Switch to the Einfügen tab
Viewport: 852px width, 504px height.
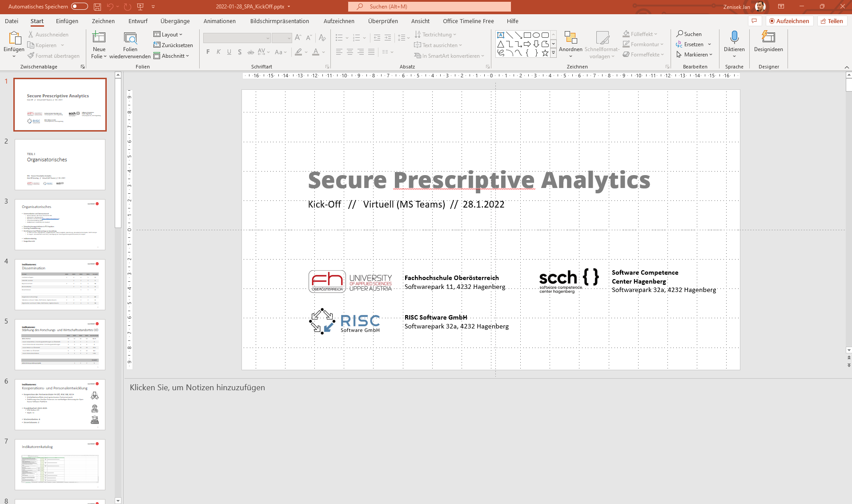pyautogui.click(x=67, y=21)
